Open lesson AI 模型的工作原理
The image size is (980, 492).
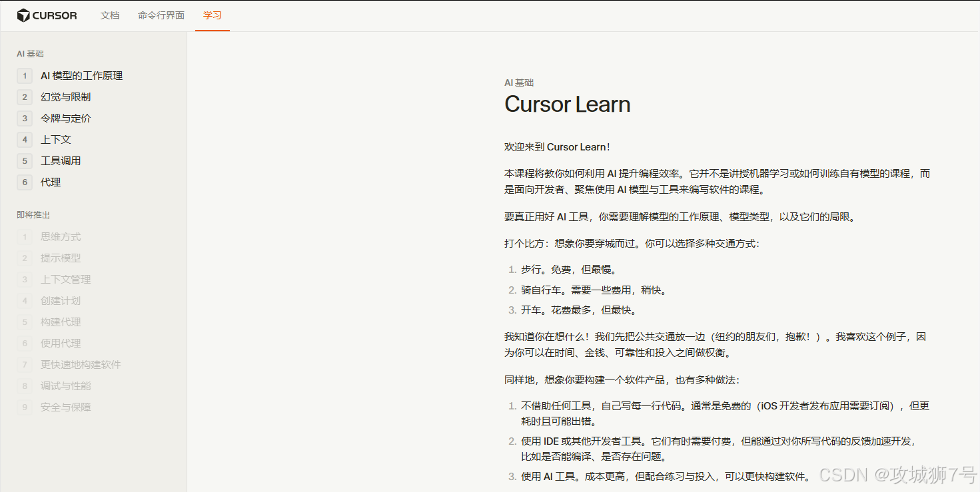coord(82,76)
